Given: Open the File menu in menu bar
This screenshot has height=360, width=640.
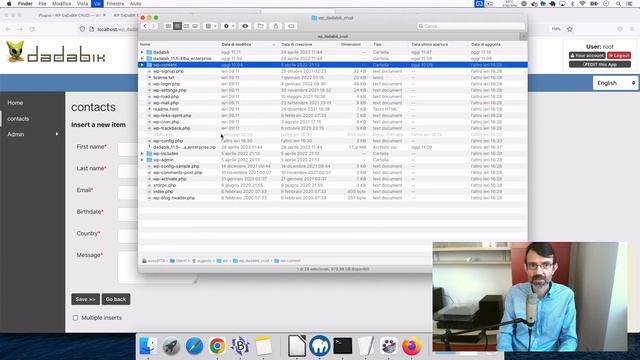Looking at the screenshot, I should pyautogui.click(x=42, y=4).
